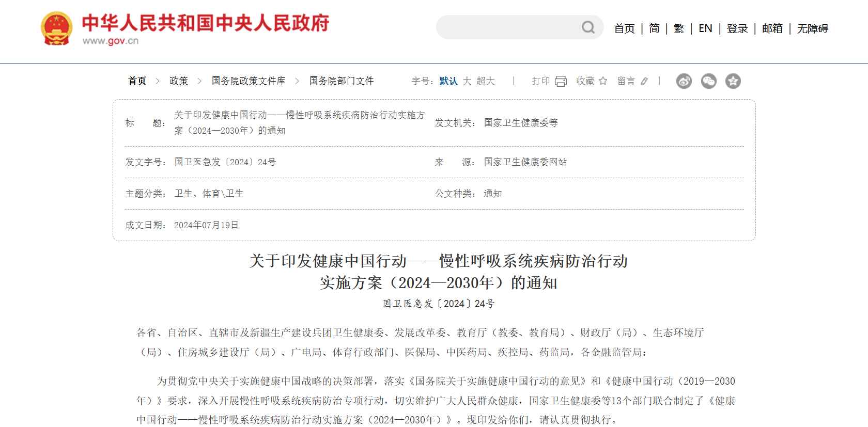Click the national emblem logo
The width and height of the screenshot is (868, 427).
click(56, 28)
